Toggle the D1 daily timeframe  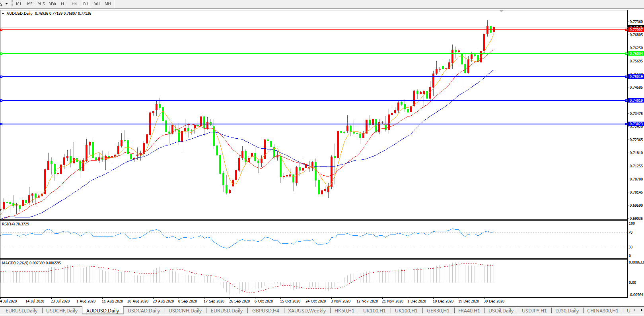(x=86, y=4)
